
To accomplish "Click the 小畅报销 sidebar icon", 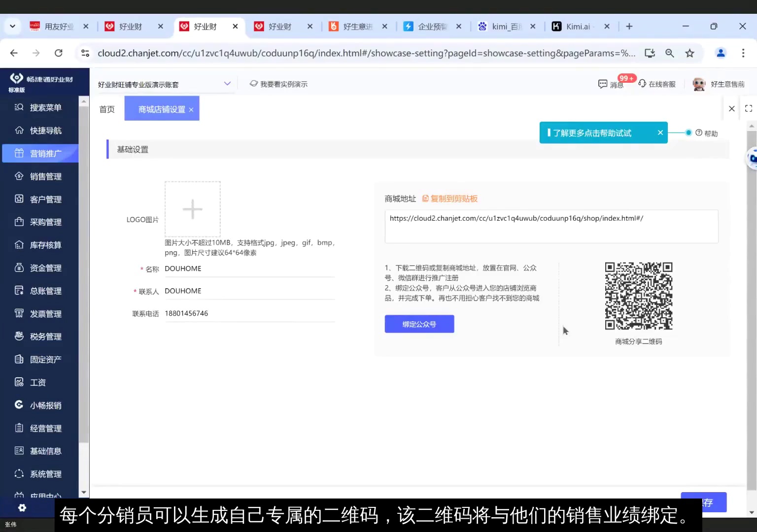I will pyautogui.click(x=44, y=405).
